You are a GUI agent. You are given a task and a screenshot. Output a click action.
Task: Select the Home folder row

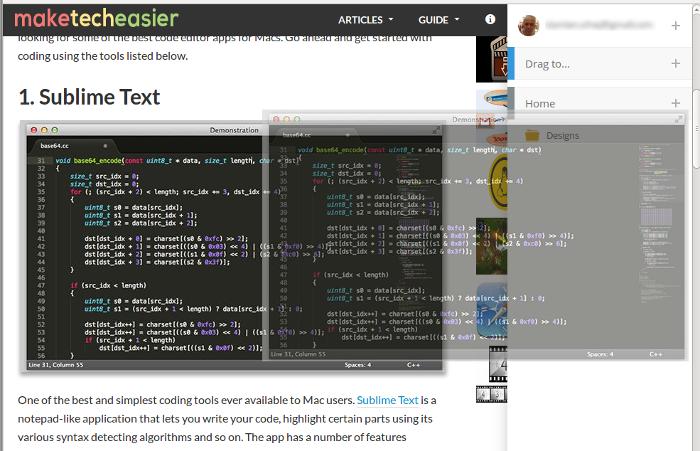pyautogui.click(x=599, y=103)
